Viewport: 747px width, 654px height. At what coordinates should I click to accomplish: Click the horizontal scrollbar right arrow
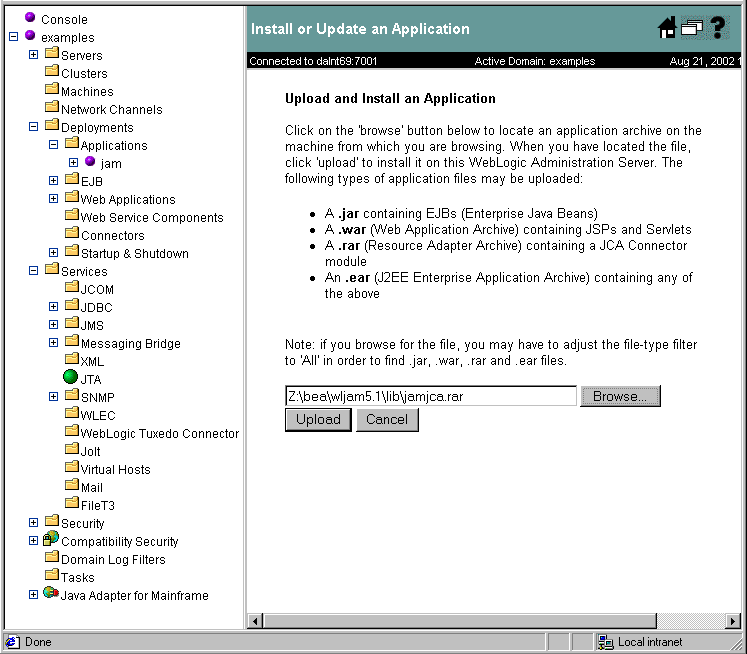coord(733,621)
